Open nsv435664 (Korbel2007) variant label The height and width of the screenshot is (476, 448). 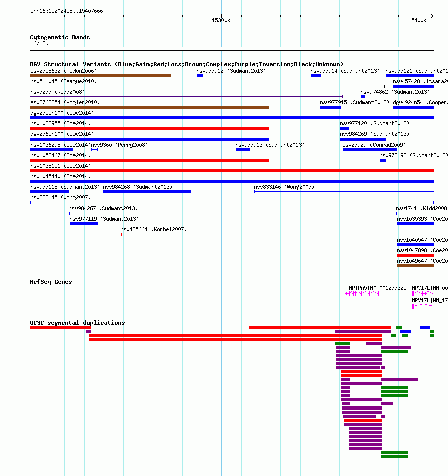[154, 230]
